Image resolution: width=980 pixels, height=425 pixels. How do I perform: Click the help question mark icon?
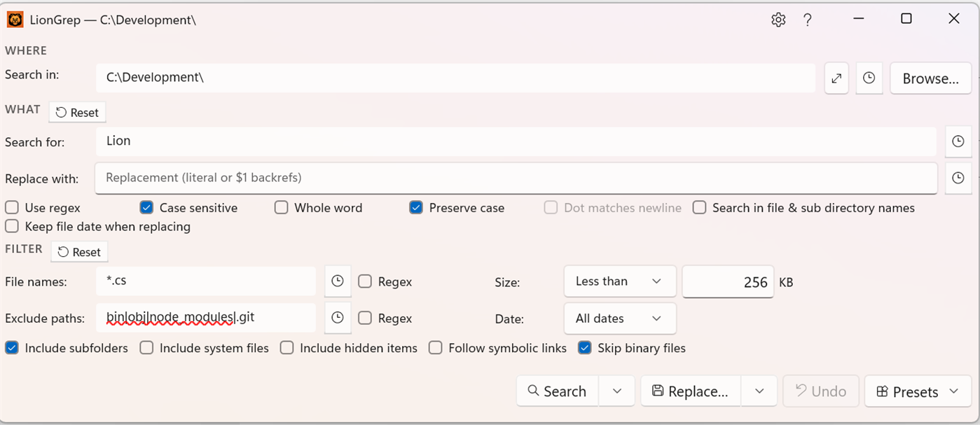[x=808, y=20]
